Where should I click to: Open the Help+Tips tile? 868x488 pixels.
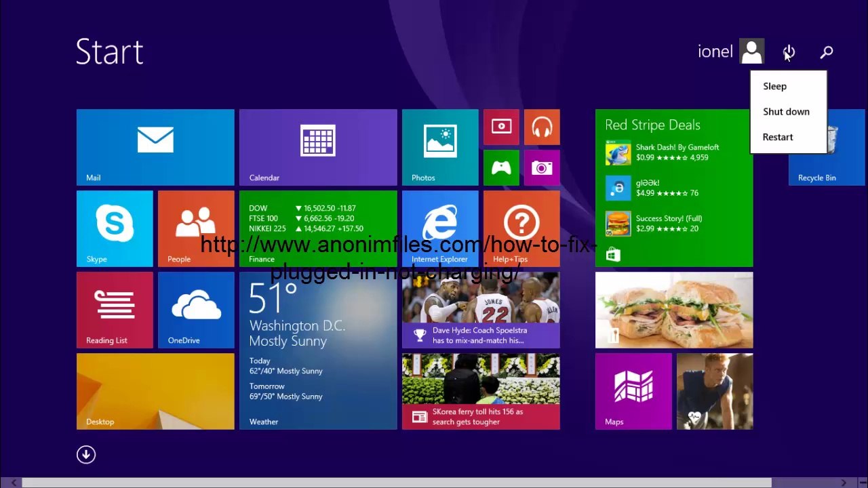[521, 228]
